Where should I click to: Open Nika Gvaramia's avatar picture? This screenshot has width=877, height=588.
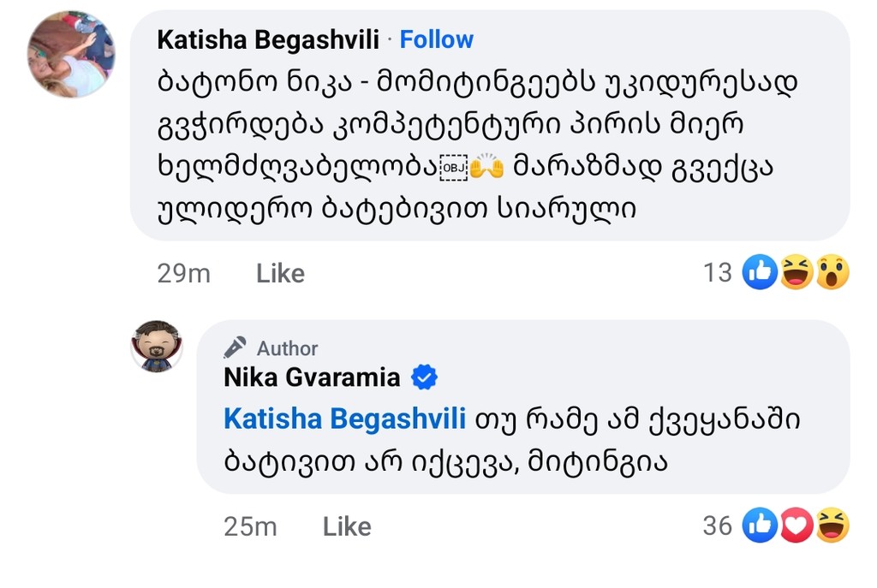tap(157, 346)
